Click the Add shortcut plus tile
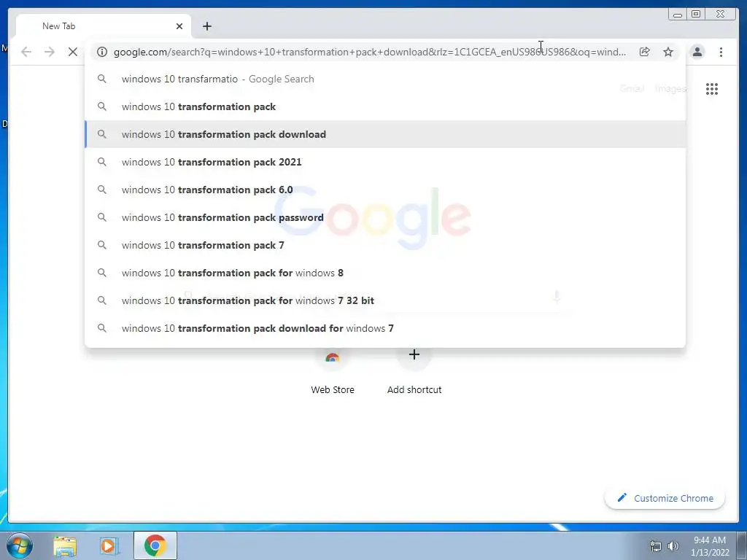The height and width of the screenshot is (560, 747). click(414, 371)
